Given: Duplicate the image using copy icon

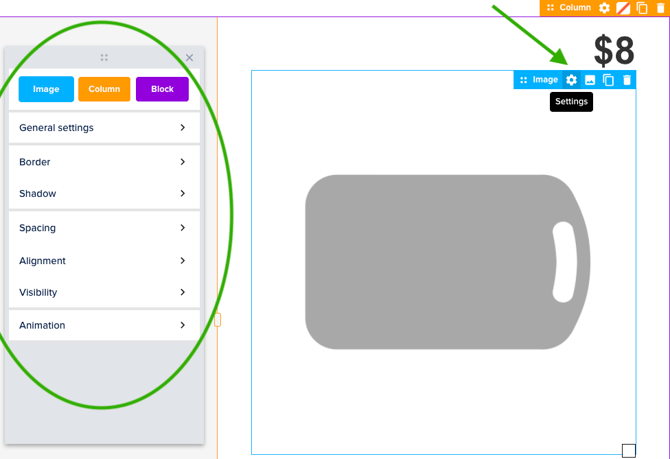Looking at the screenshot, I should click(x=608, y=80).
